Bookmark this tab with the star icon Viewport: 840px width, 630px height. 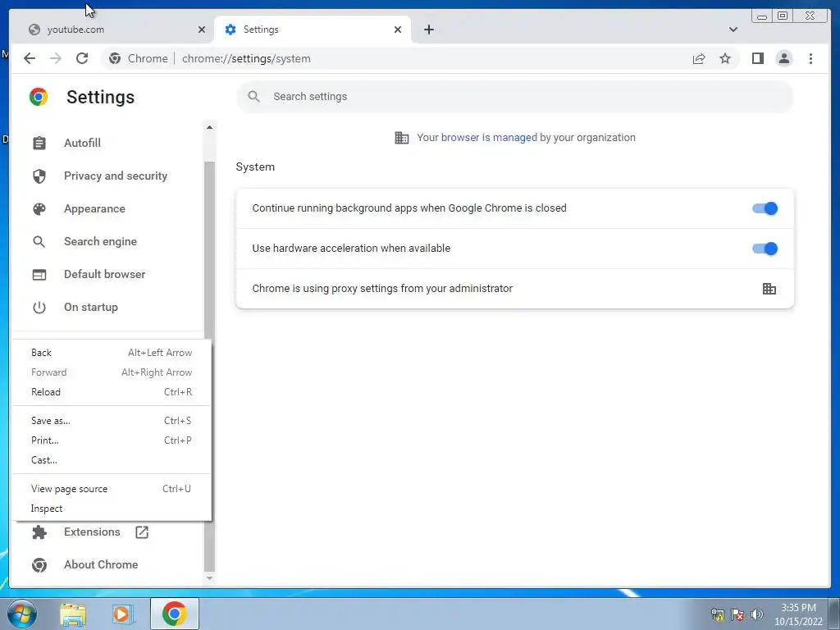tap(725, 58)
